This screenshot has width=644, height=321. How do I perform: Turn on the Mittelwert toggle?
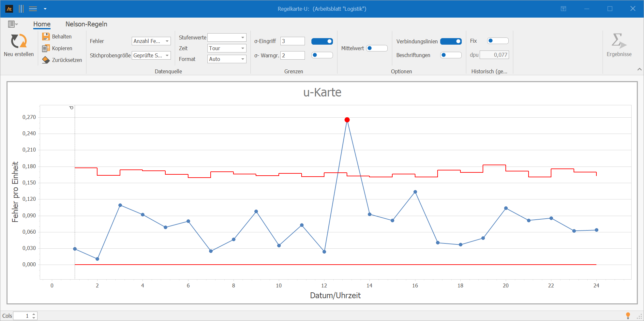pyautogui.click(x=377, y=48)
